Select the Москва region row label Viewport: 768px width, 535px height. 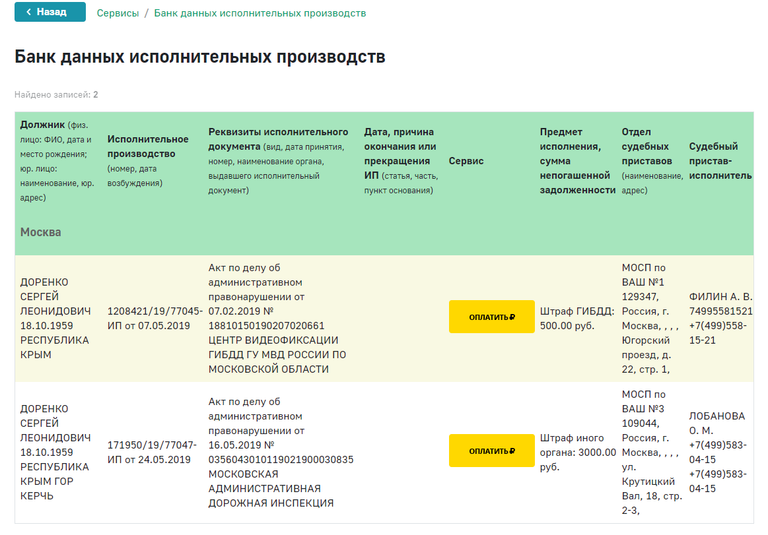click(41, 232)
